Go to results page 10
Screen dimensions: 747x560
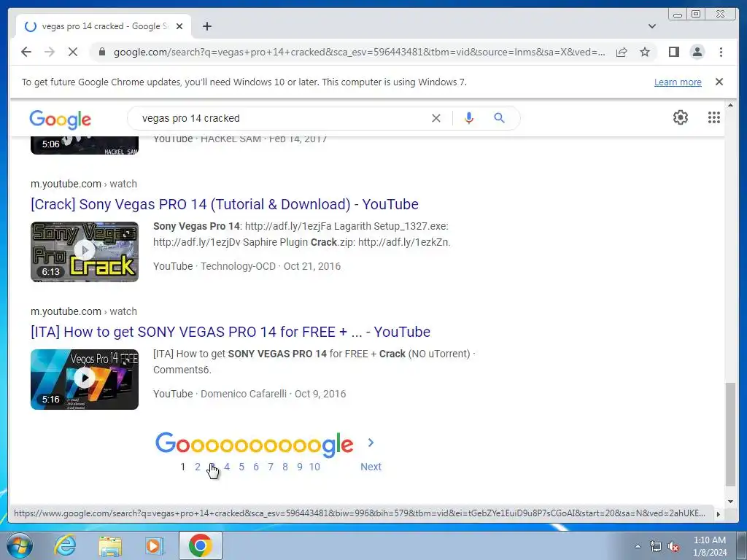click(x=314, y=467)
